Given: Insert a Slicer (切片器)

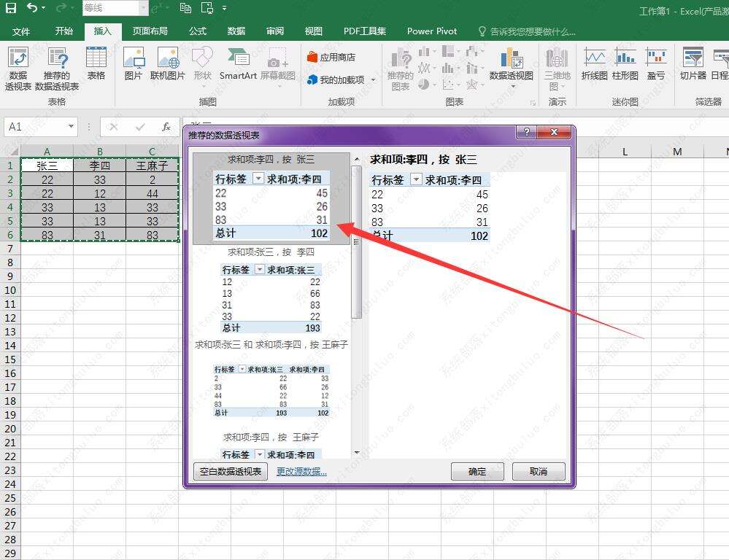Looking at the screenshot, I should pos(693,64).
